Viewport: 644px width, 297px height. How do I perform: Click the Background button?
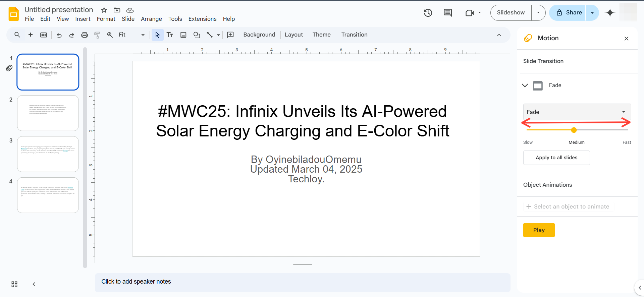259,35
